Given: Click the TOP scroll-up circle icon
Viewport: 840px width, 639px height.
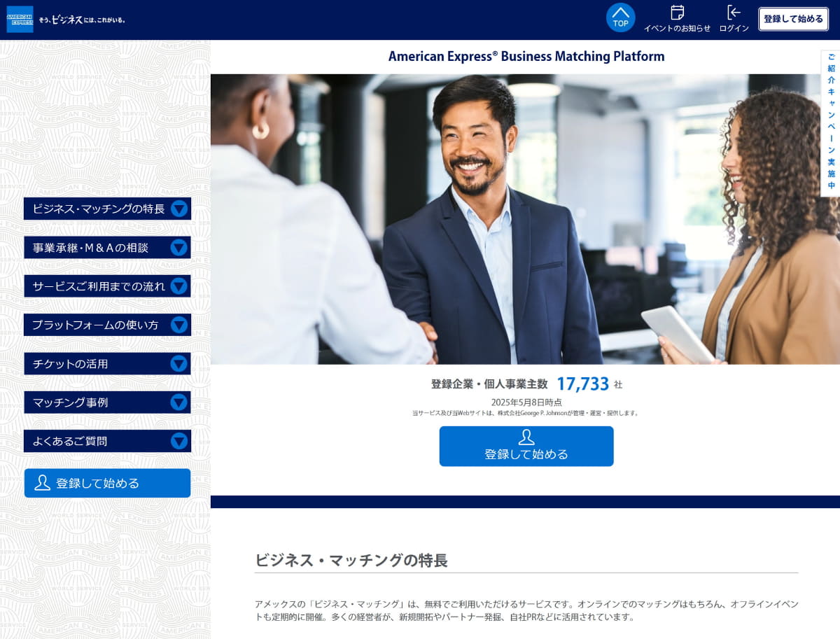Looking at the screenshot, I should [x=619, y=17].
